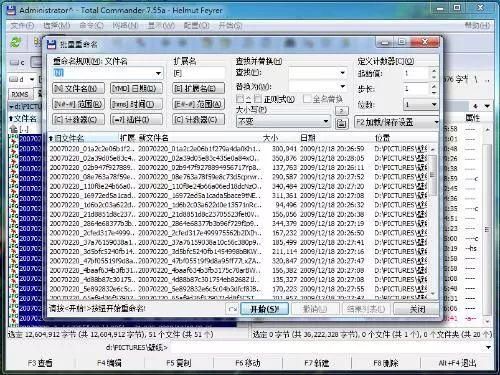Enable the 正则式(X) checkbox
This screenshot has height=375, width=500.
click(x=258, y=99)
